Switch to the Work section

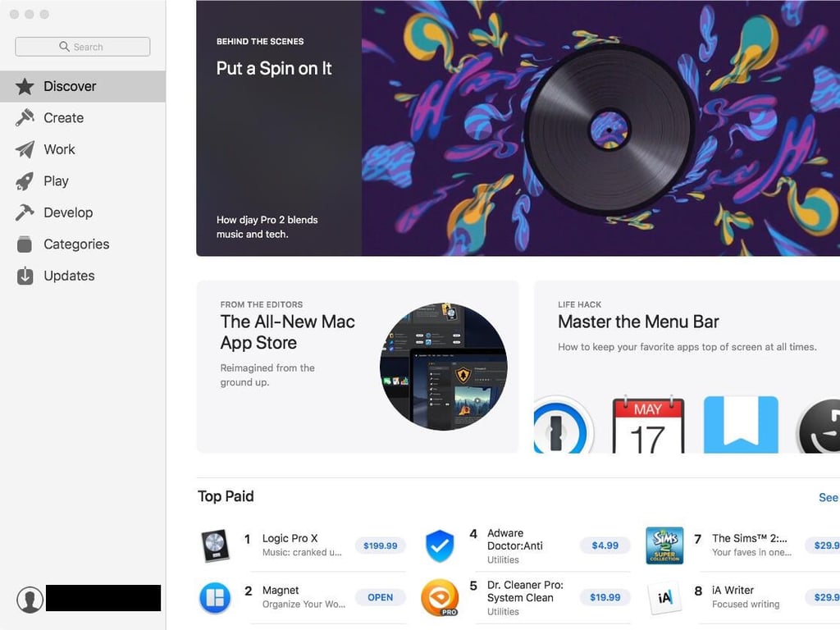point(83,149)
